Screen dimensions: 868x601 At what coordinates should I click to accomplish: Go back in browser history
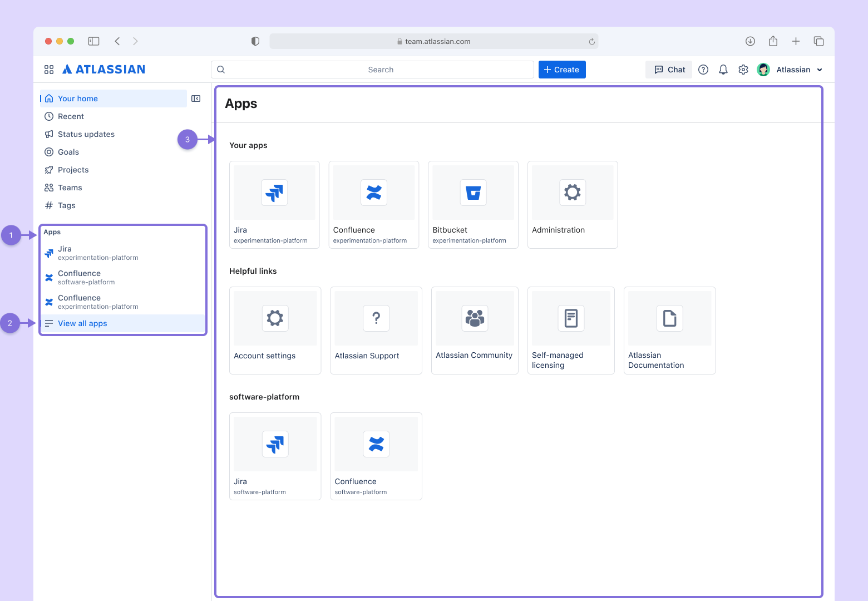pos(117,41)
